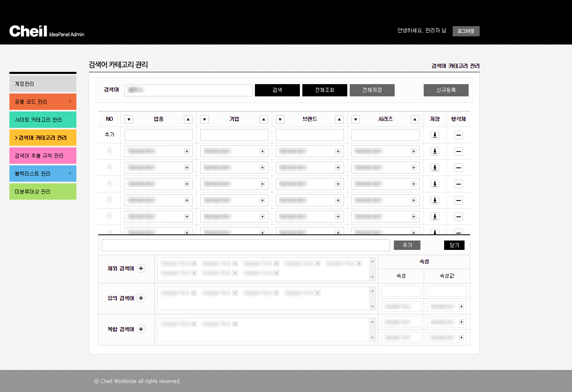Screen dimensions: 572x392
Task: Click the plus icon next to 복합 검색어
Action: [141, 329]
